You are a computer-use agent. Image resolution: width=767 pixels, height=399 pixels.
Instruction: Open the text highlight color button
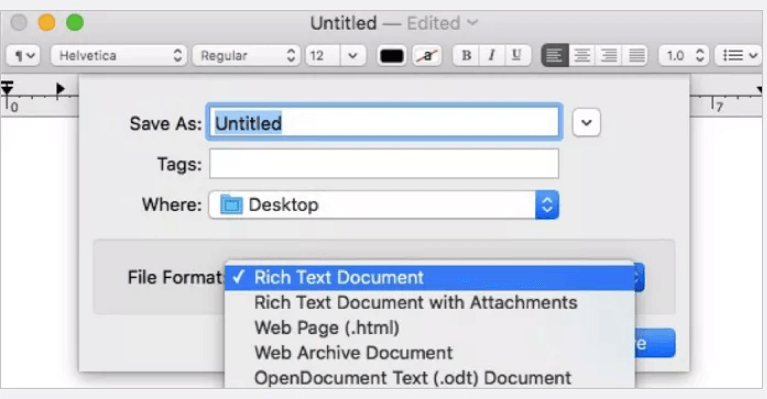427,56
